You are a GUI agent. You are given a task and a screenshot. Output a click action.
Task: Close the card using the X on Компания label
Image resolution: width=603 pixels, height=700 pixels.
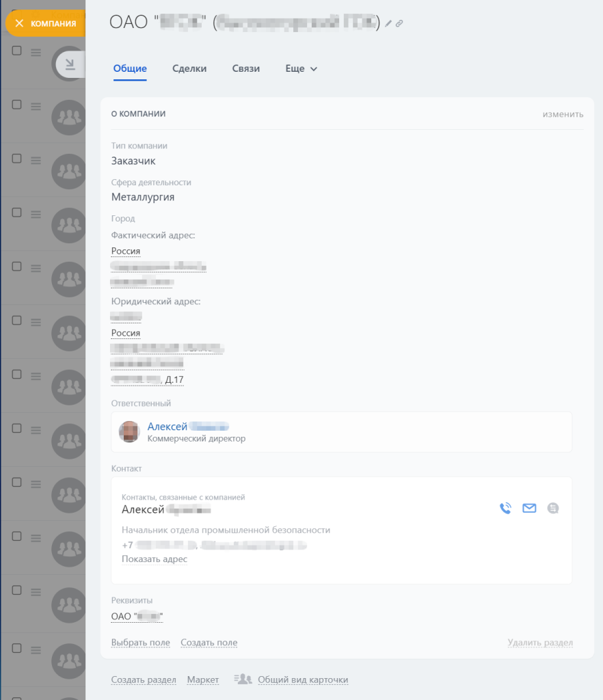click(x=19, y=23)
